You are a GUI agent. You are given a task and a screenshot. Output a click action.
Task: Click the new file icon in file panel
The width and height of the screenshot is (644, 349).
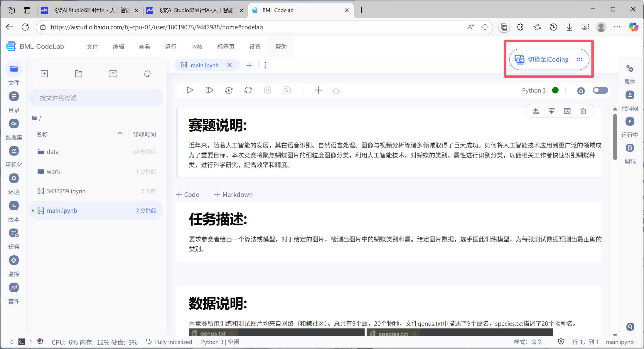click(44, 74)
